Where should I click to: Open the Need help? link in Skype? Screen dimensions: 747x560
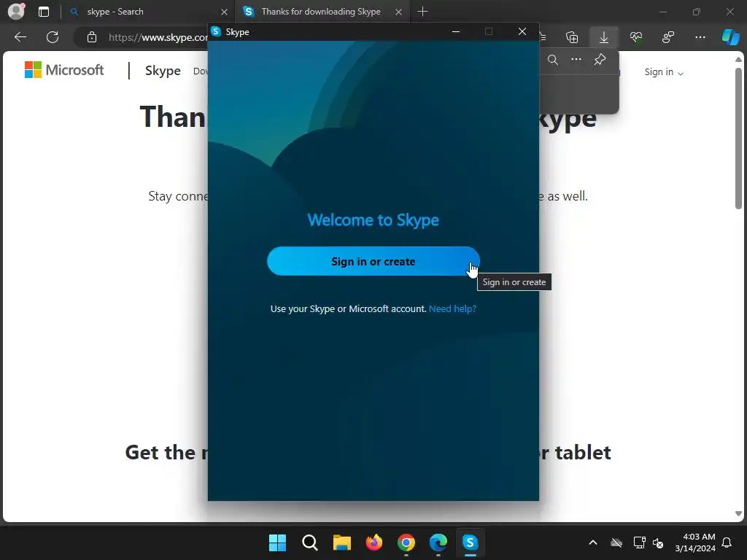coord(452,308)
